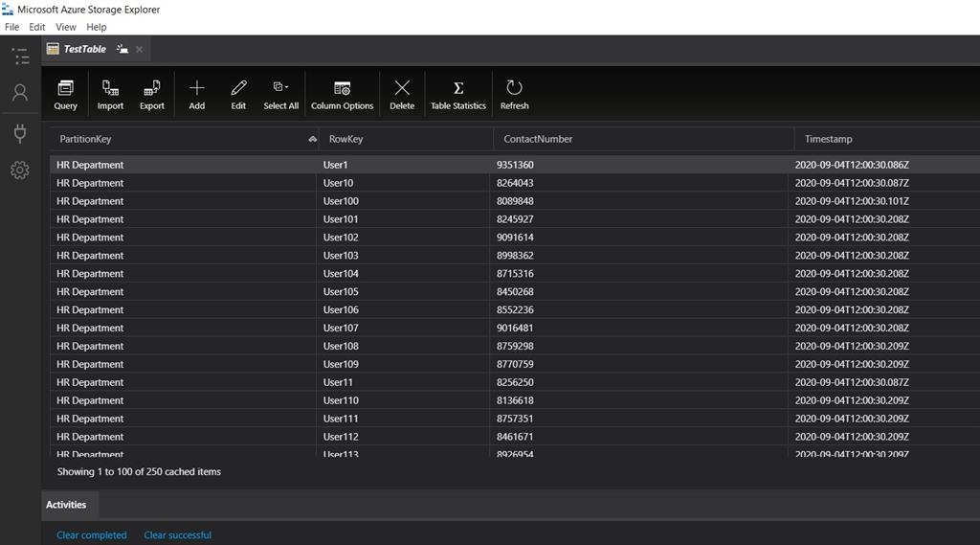Show Table Statistics
This screenshot has width=980, height=545.
pos(458,95)
